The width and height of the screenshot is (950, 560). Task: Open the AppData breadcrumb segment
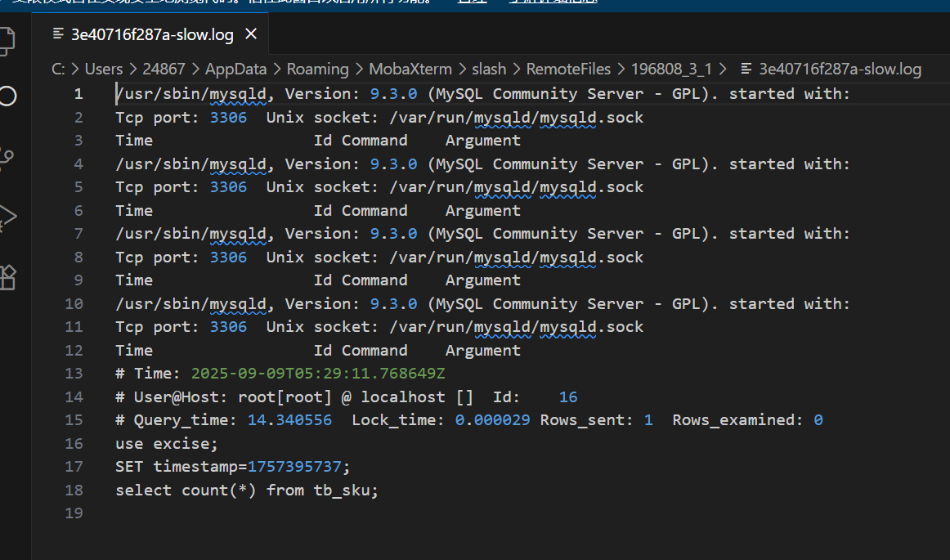(235, 69)
